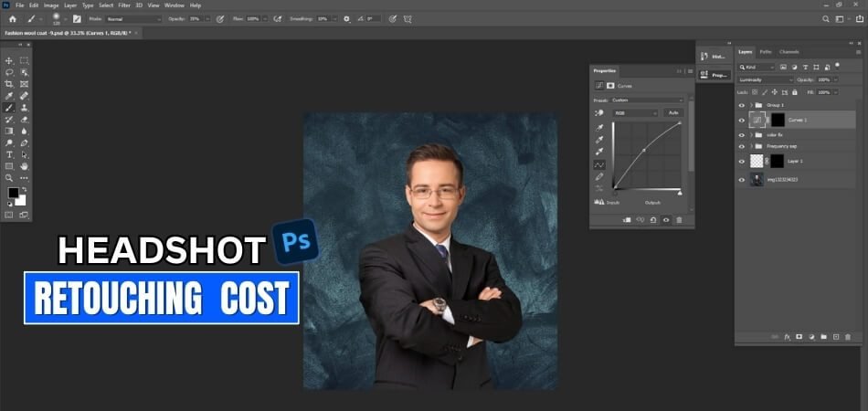
Task: Select the Object Selection tool
Action: point(25,72)
